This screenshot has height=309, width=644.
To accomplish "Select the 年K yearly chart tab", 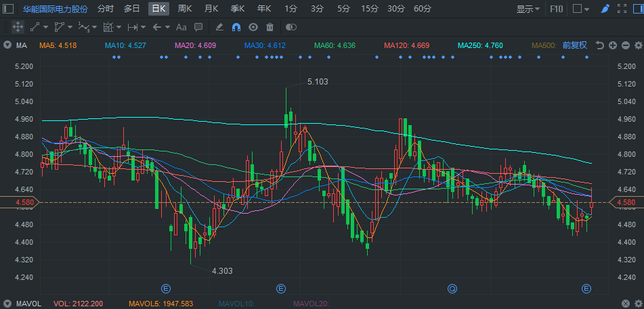I will (264, 9).
